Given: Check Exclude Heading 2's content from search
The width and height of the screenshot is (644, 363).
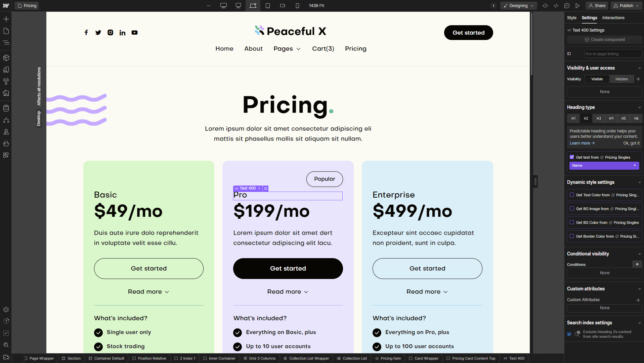Looking at the screenshot, I should (x=569, y=334).
